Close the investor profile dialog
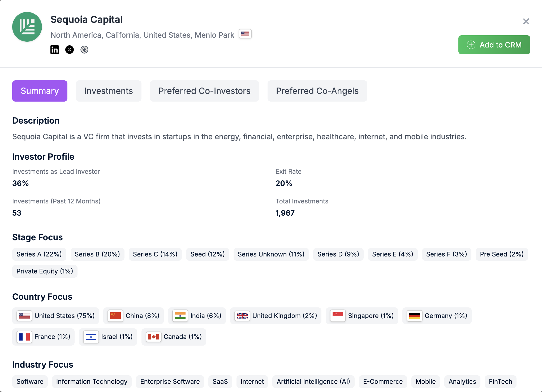This screenshot has height=392, width=542. [526, 21]
